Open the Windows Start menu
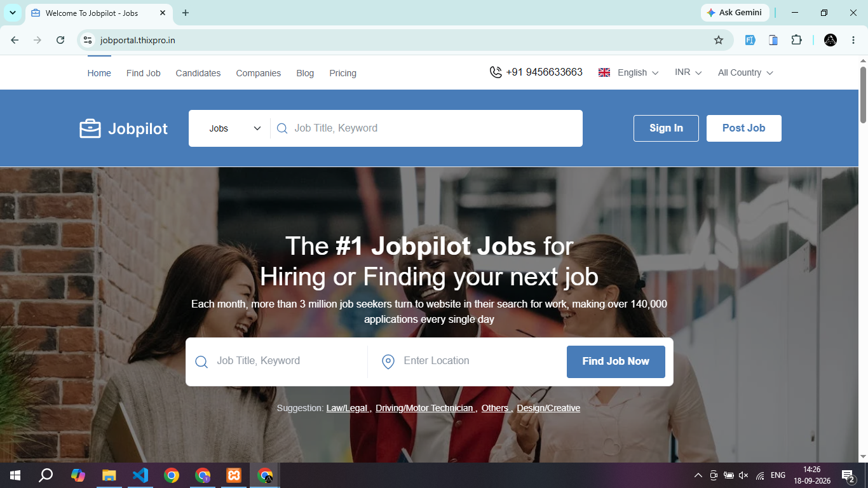This screenshot has height=488, width=868. [x=15, y=475]
